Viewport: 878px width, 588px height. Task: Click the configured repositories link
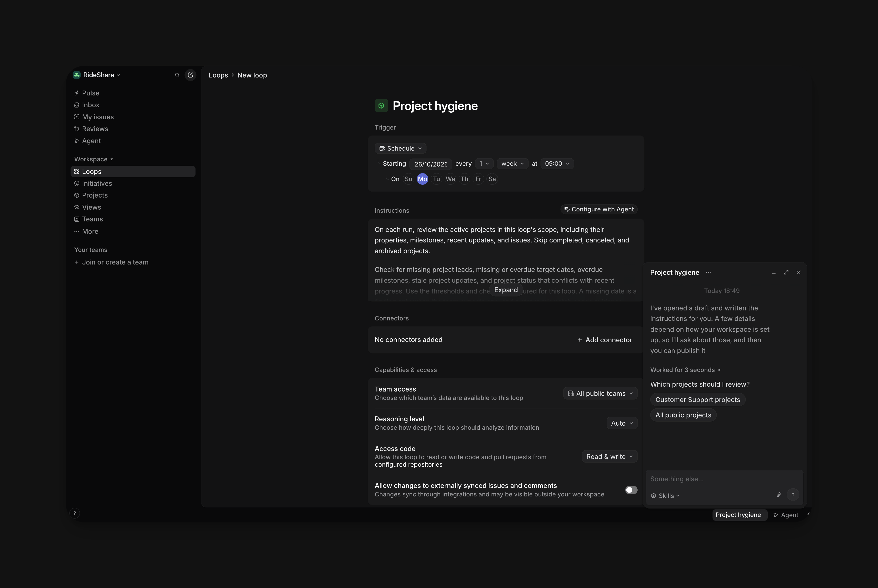click(408, 465)
